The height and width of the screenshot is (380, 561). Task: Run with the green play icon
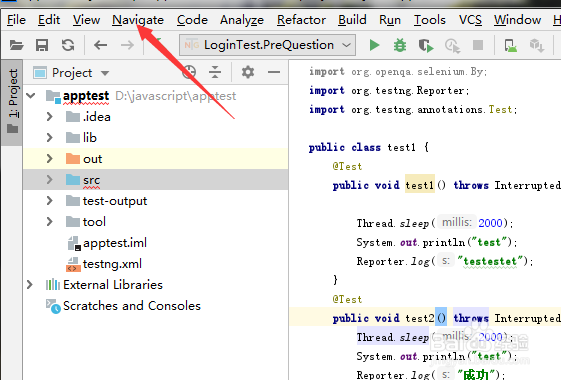pos(374,45)
